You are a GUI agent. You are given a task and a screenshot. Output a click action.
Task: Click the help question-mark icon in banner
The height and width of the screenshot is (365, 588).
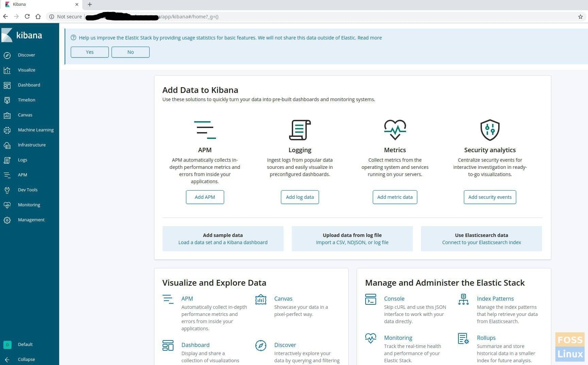pyautogui.click(x=73, y=38)
